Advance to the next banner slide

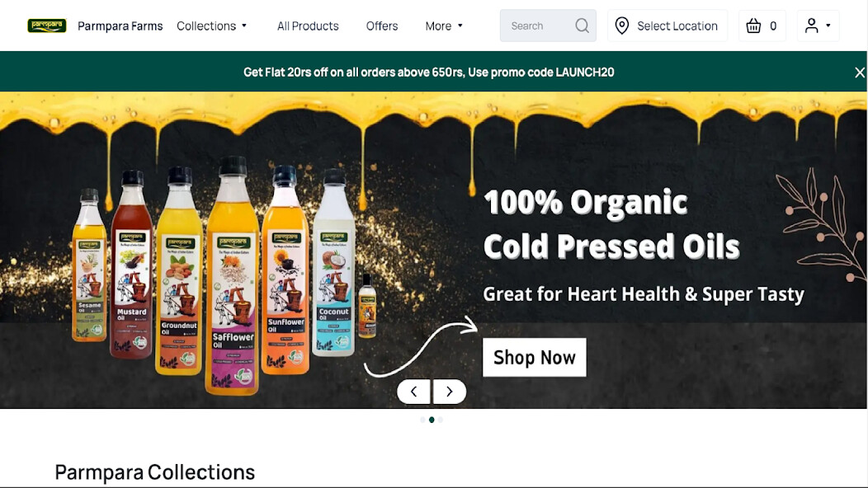point(449,392)
